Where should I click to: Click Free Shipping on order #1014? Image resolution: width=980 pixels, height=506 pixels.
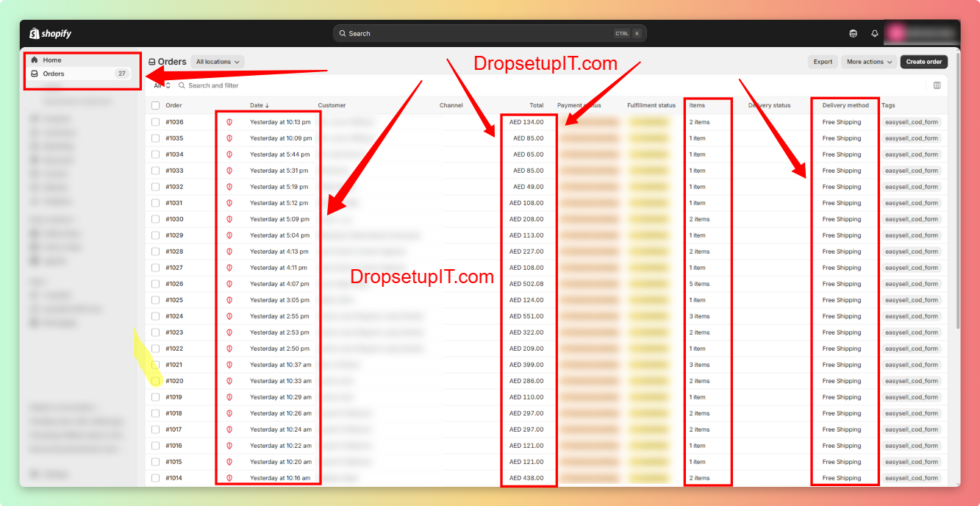tap(842, 478)
